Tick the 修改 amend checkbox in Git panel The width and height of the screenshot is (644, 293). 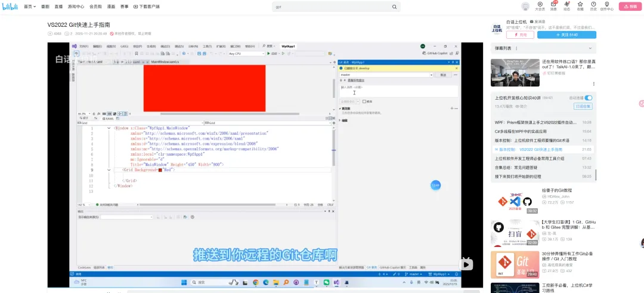coord(364,101)
